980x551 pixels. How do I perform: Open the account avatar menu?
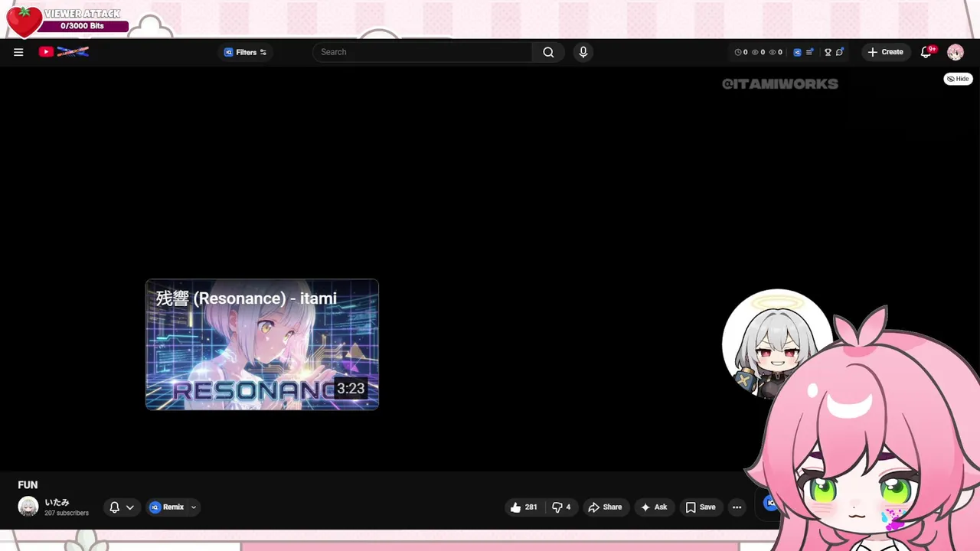click(x=955, y=52)
